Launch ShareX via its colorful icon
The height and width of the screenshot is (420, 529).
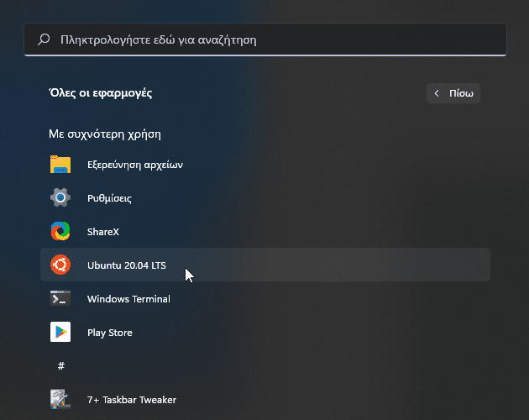pyautogui.click(x=60, y=231)
